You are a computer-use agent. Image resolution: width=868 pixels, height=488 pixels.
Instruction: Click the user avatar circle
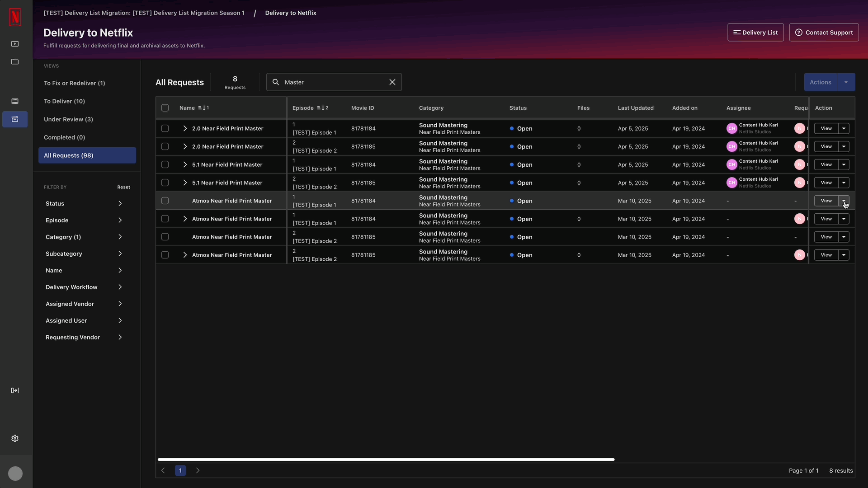(15, 474)
